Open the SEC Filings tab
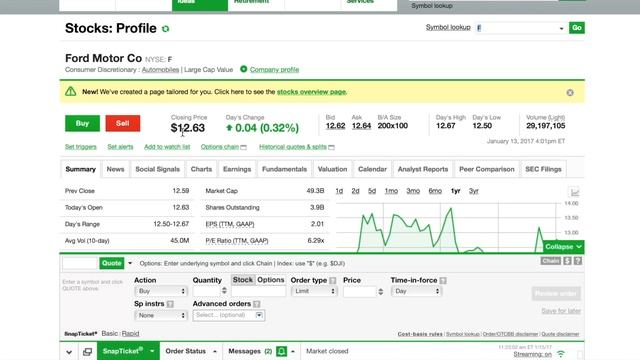640x360 pixels. 543,169
